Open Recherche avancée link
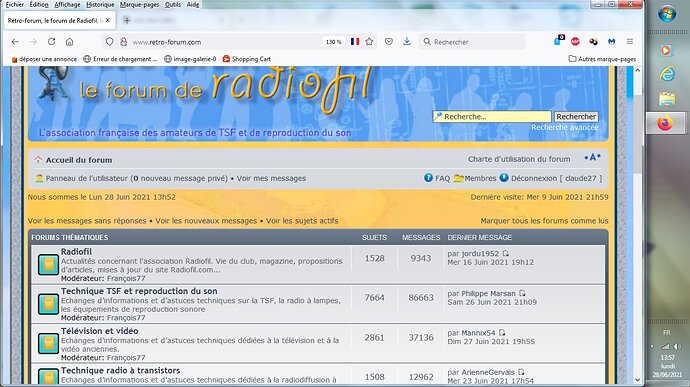Viewport: 690px width, 387px height. [x=565, y=127]
